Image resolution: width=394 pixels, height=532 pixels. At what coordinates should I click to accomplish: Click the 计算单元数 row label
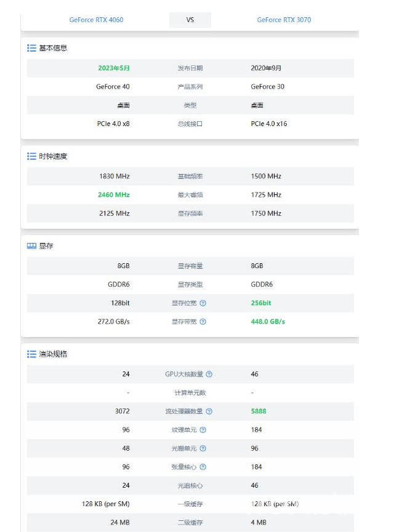190,393
